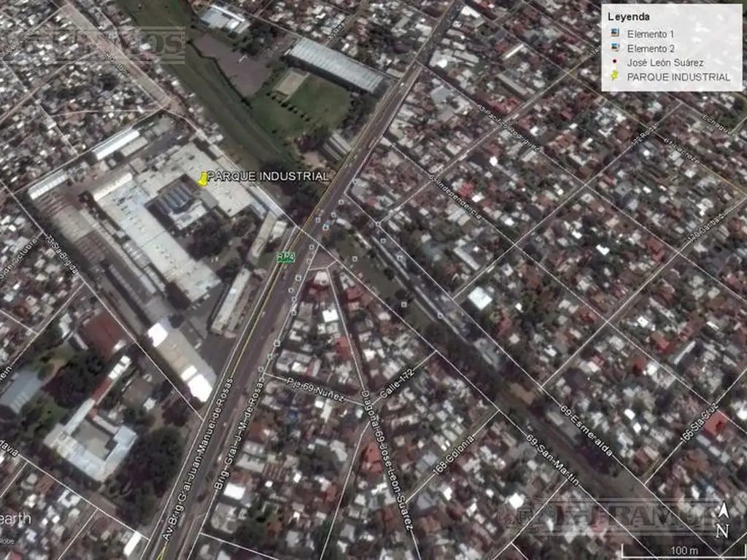
Task: Click the Elemento 2 legend text
Action: 651,49
